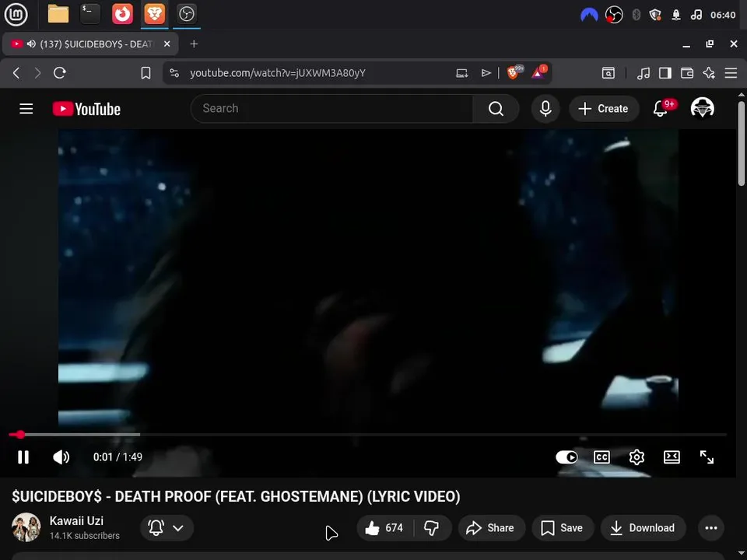
Task: Open NordVPN tray icon
Action: point(589,16)
